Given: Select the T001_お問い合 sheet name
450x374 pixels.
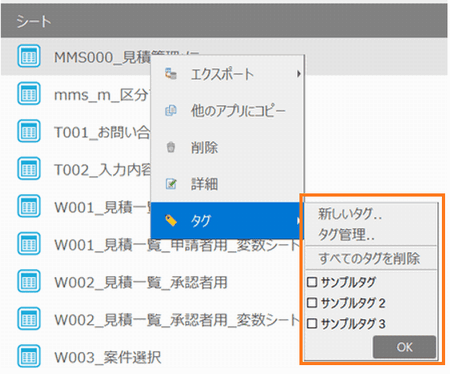Looking at the screenshot, I should (102, 132).
